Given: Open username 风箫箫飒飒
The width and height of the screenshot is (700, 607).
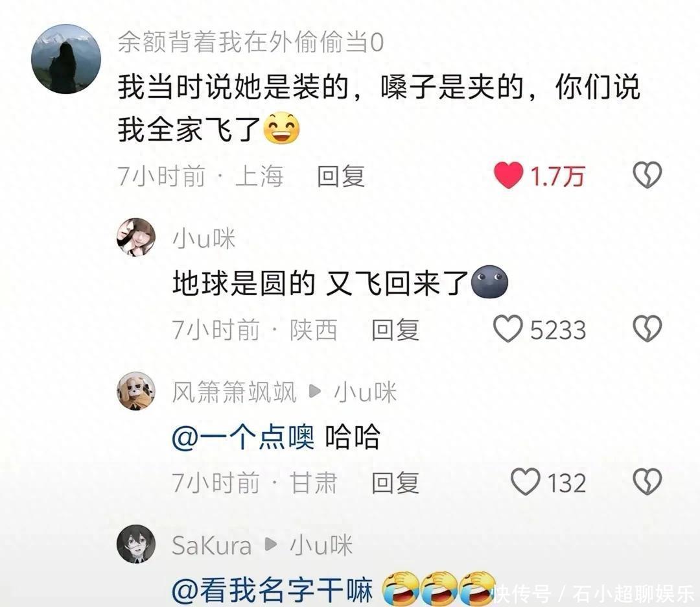Looking at the screenshot, I should [x=235, y=392].
